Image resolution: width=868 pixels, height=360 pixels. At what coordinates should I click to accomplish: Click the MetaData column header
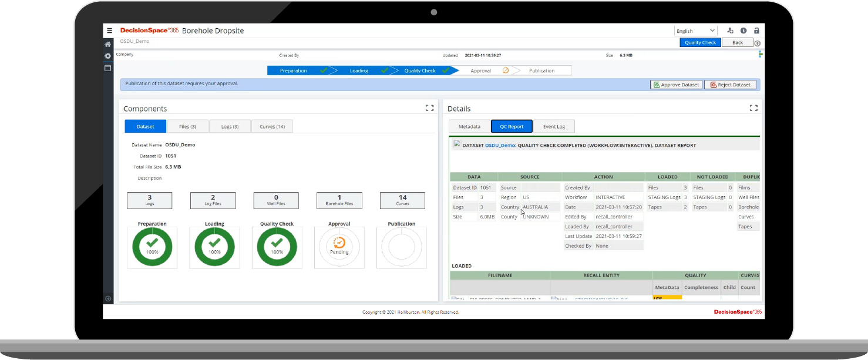tap(667, 288)
